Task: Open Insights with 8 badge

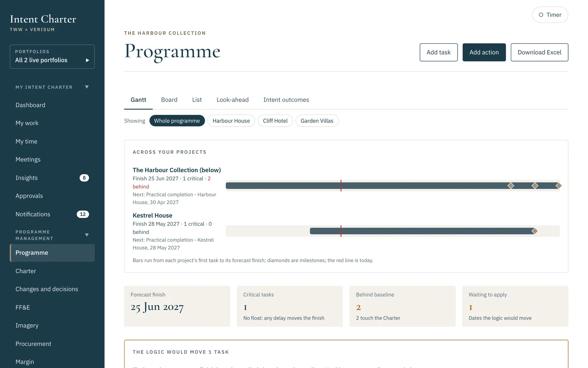Action: tap(52, 178)
